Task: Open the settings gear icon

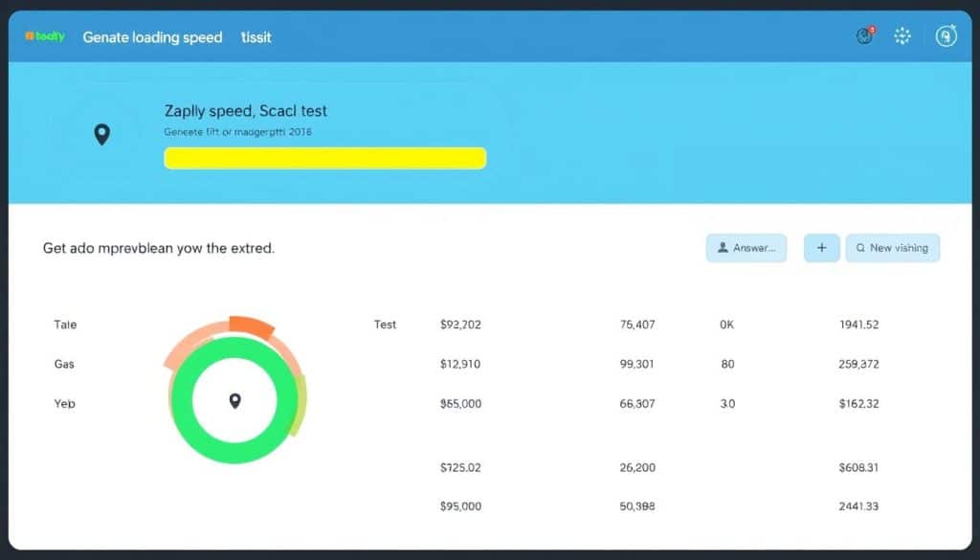Action: tap(902, 36)
